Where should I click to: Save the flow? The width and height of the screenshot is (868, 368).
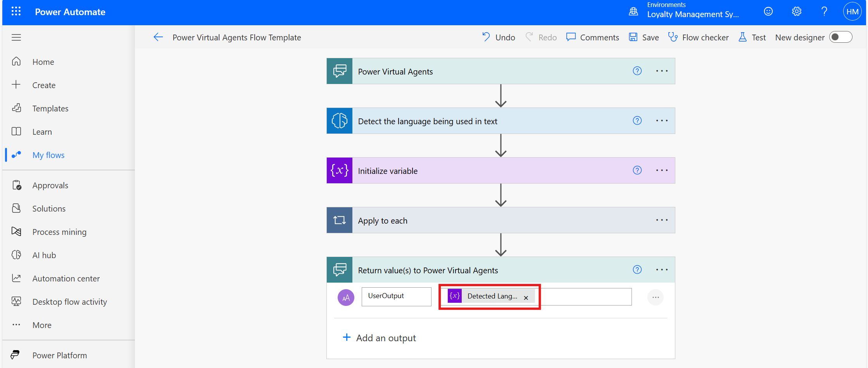(644, 37)
